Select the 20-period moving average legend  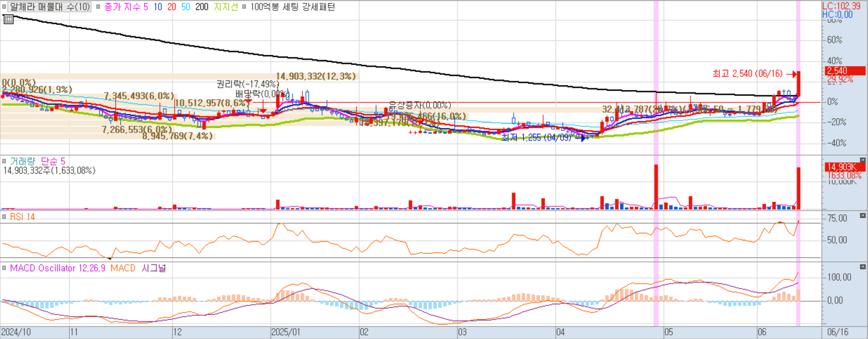pos(172,7)
